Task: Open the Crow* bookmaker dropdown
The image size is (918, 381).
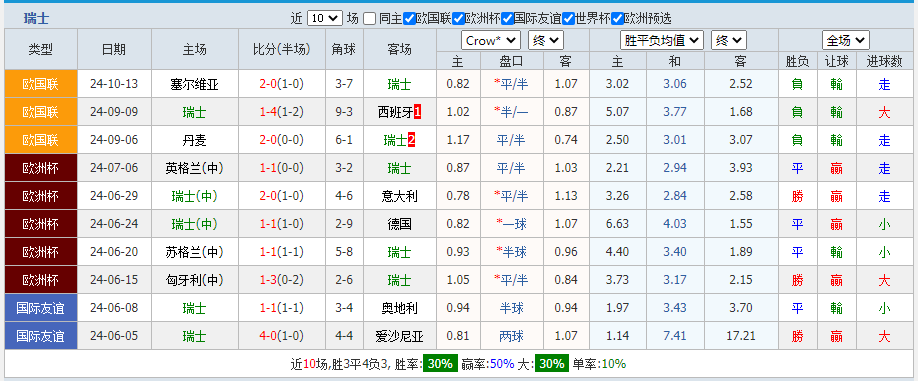Action: point(491,40)
